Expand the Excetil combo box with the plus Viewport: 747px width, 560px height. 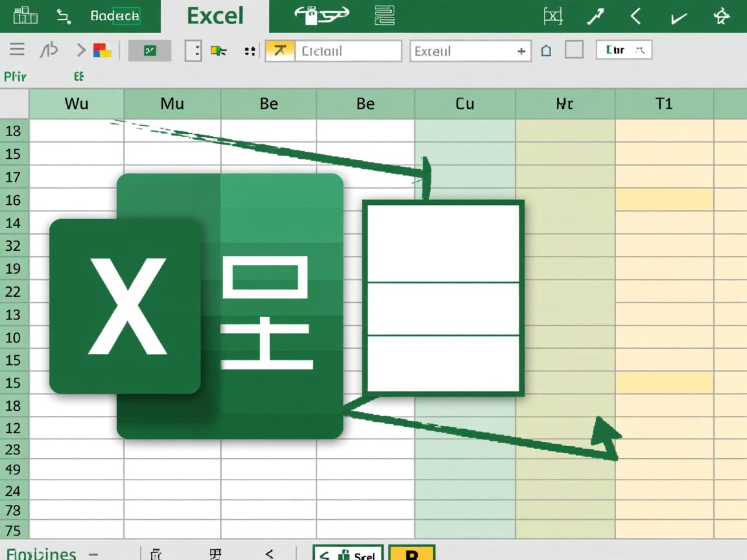521,51
